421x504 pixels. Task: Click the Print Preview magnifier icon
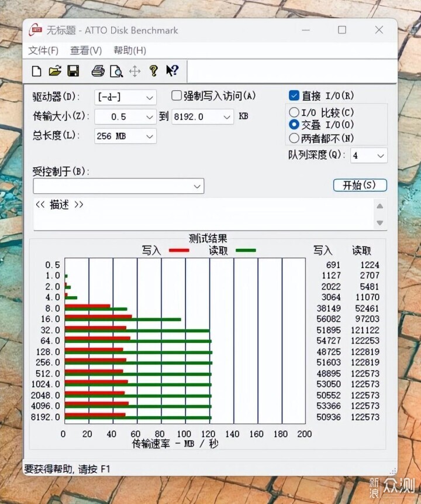(x=116, y=71)
